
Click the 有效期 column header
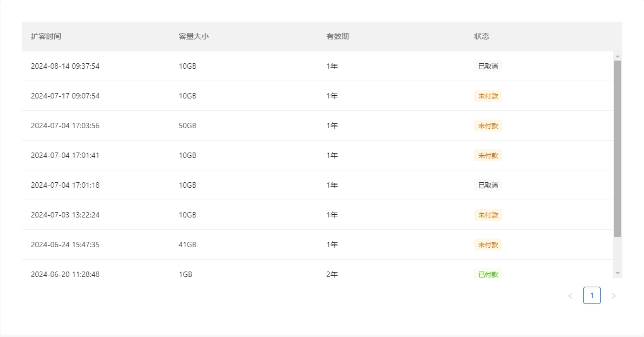pyautogui.click(x=337, y=36)
